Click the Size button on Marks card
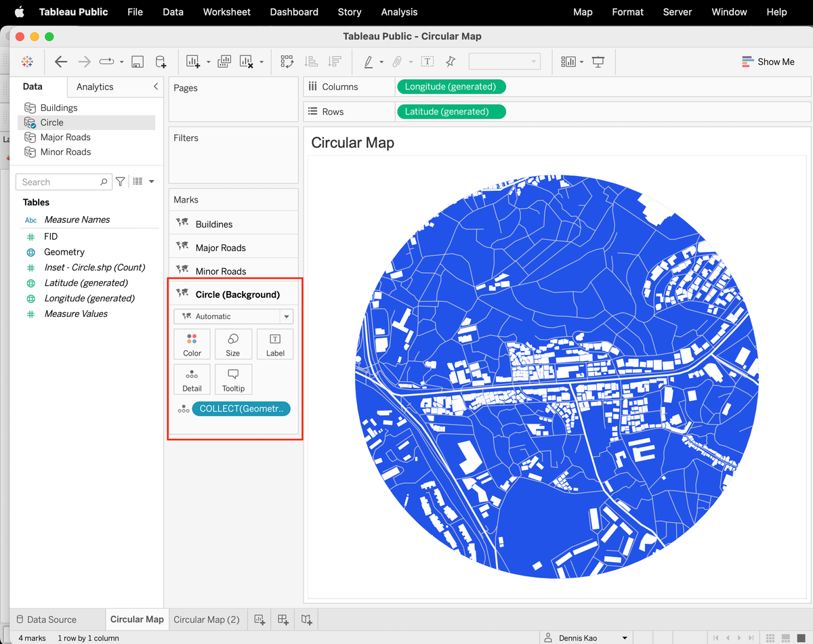This screenshot has height=644, width=813. click(x=233, y=344)
